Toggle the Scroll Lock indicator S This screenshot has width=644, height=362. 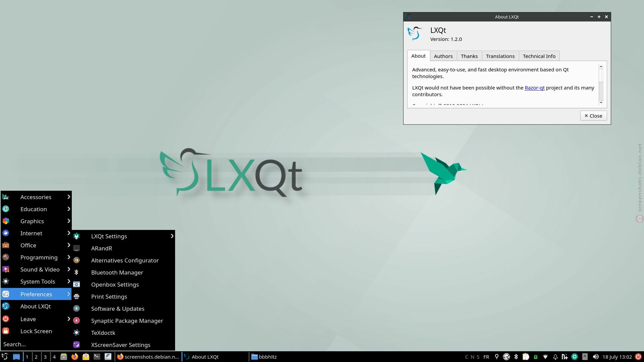click(478, 357)
